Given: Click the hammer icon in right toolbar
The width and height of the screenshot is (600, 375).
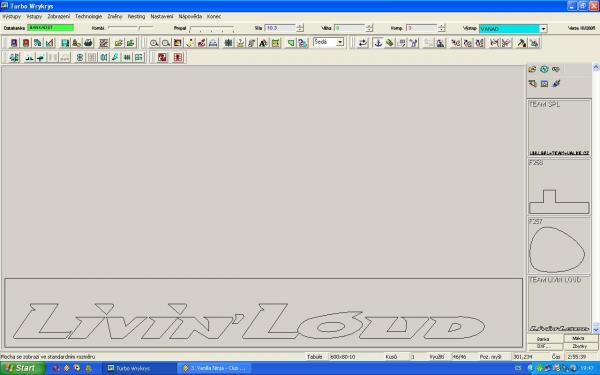Looking at the screenshot, I should [522, 43].
